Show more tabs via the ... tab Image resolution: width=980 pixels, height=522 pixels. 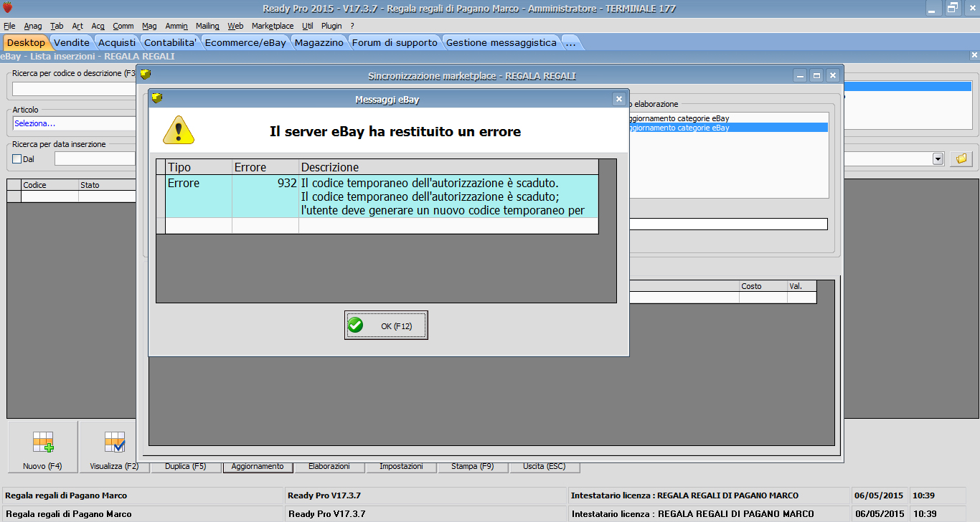click(571, 42)
